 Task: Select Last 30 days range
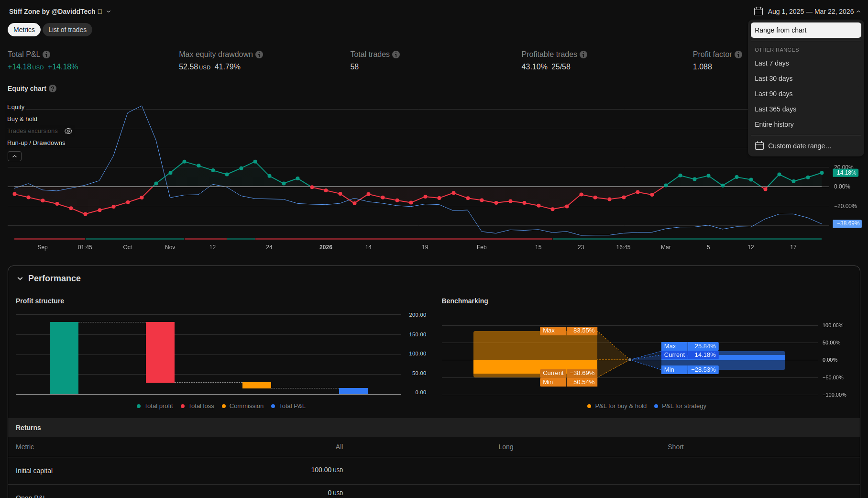[773, 78]
